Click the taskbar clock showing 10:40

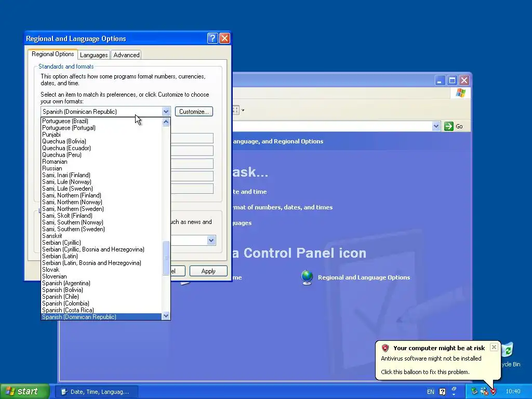[x=513, y=392]
